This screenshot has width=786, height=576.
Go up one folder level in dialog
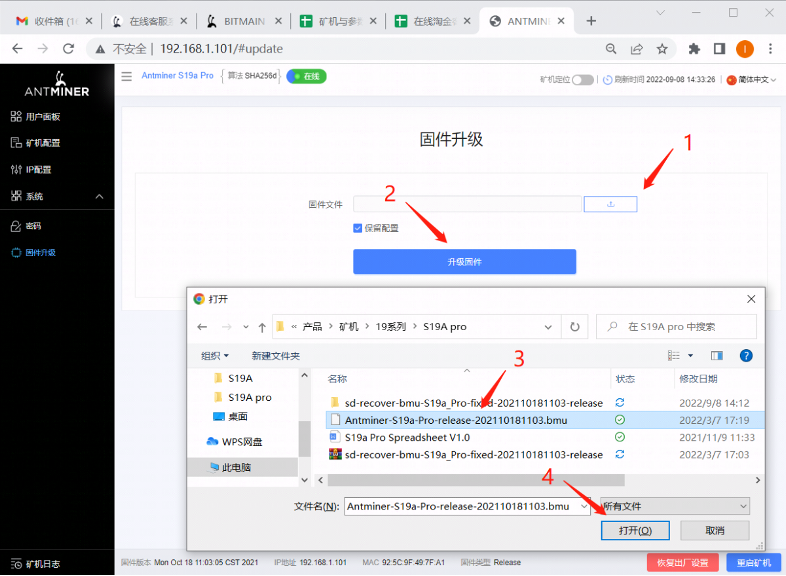tap(262, 327)
